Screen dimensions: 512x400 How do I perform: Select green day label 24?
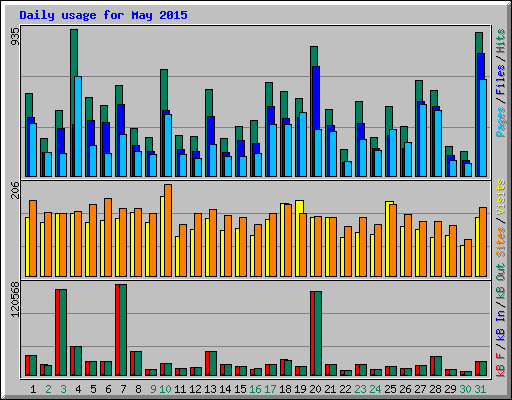pyautogui.click(x=375, y=389)
